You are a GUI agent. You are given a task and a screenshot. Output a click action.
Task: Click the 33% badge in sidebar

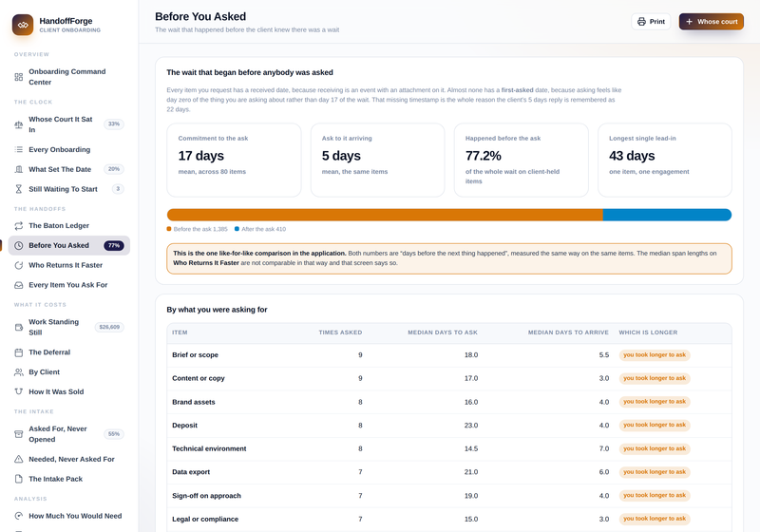pyautogui.click(x=114, y=124)
